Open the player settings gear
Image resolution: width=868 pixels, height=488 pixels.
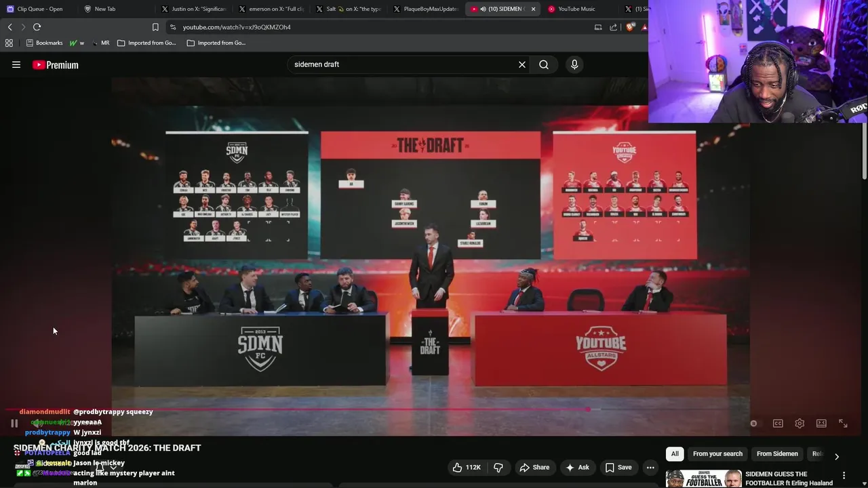tap(800, 424)
